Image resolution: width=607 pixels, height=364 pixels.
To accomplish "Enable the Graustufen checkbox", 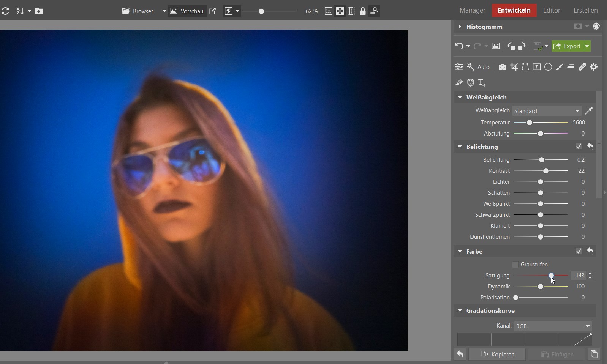I will pos(515,265).
